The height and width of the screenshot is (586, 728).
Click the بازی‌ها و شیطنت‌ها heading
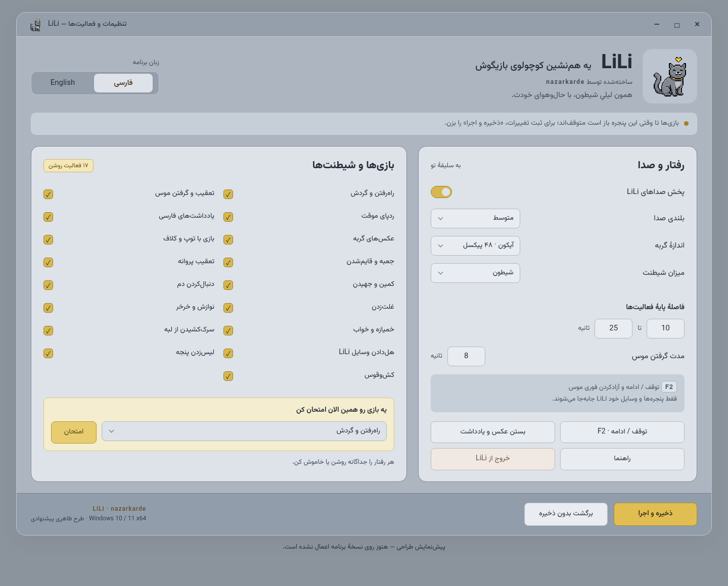pos(353,165)
